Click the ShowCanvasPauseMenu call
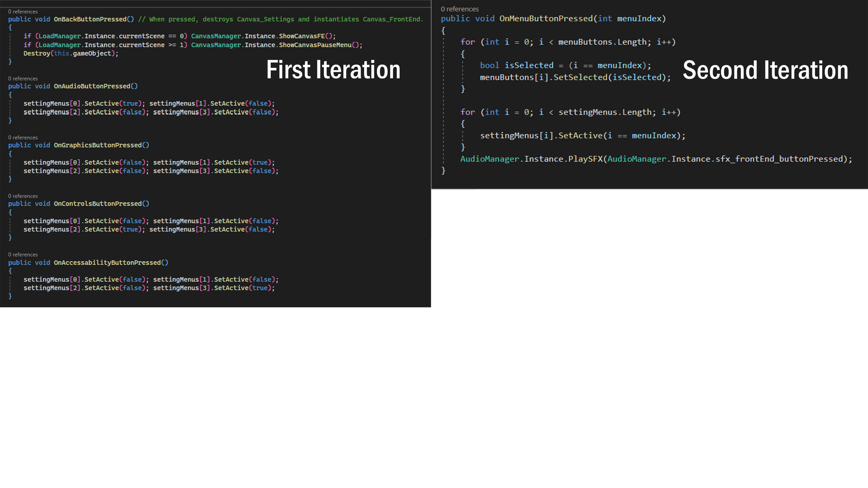Screen dimensions: 868x488 coord(315,45)
